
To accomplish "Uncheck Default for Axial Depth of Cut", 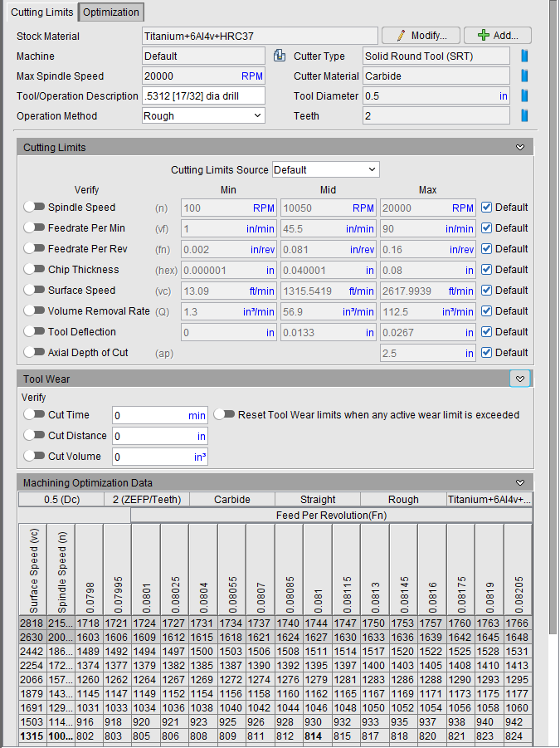I will (486, 353).
